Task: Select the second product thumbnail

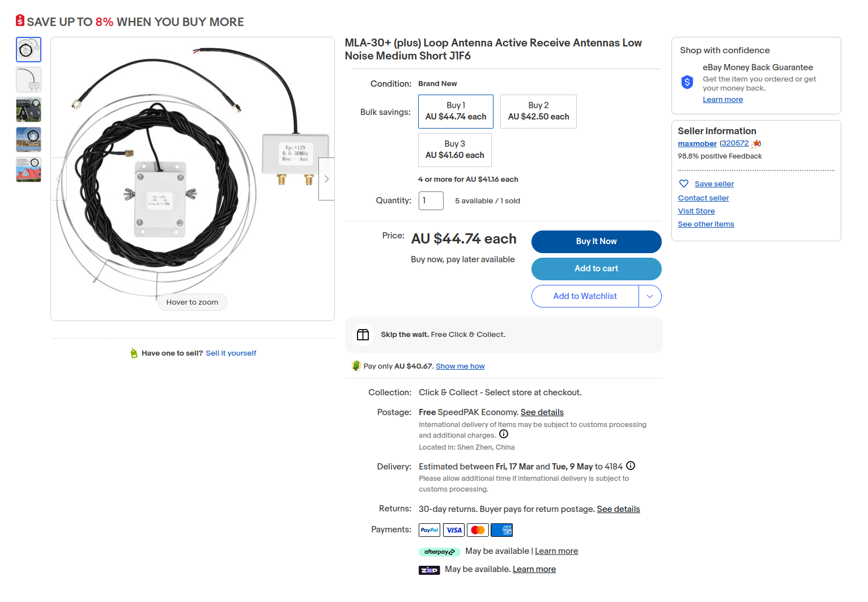Action: (28, 79)
